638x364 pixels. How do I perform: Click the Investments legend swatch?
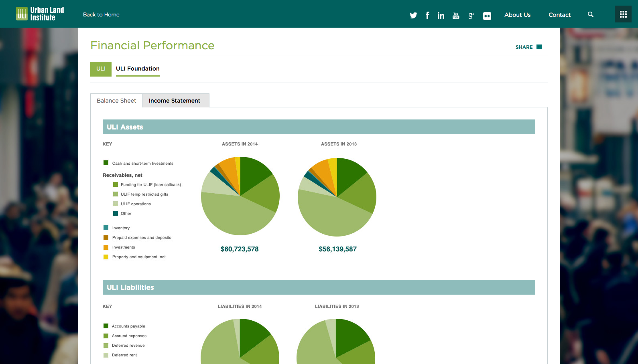106,247
